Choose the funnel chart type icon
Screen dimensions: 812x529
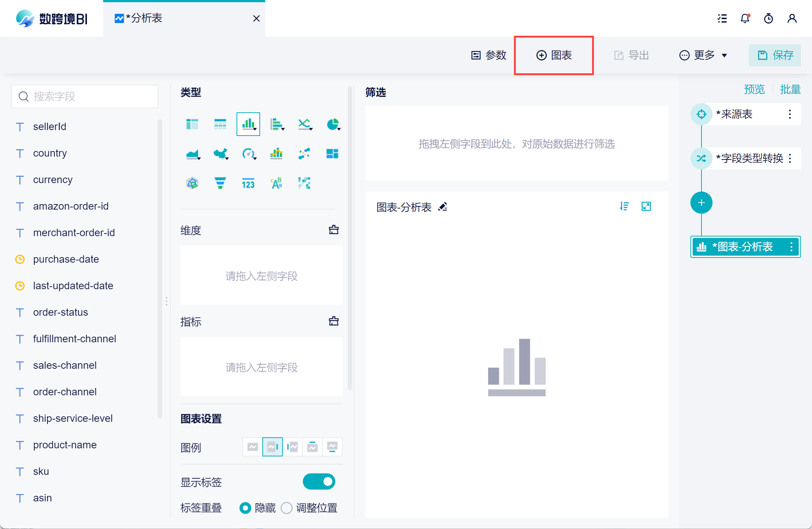coord(220,183)
